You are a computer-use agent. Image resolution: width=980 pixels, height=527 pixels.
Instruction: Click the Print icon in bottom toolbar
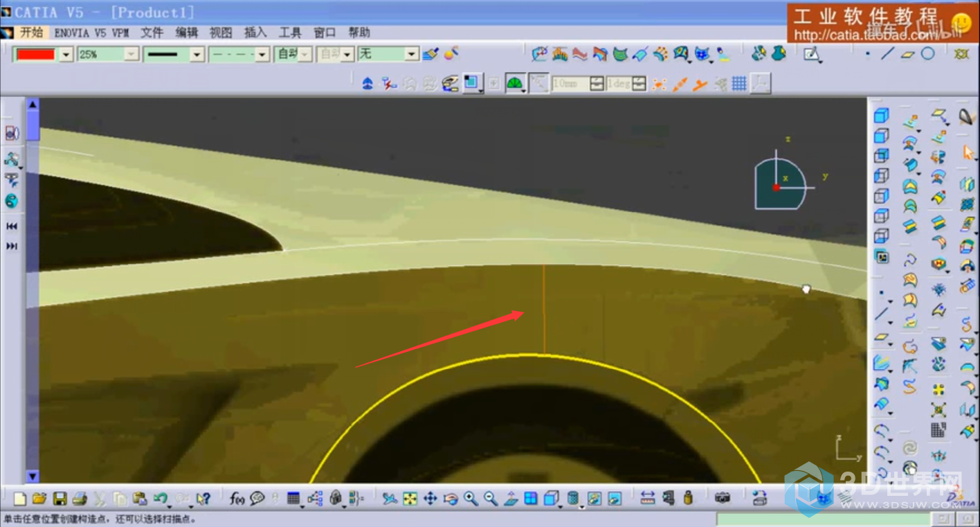[80, 498]
